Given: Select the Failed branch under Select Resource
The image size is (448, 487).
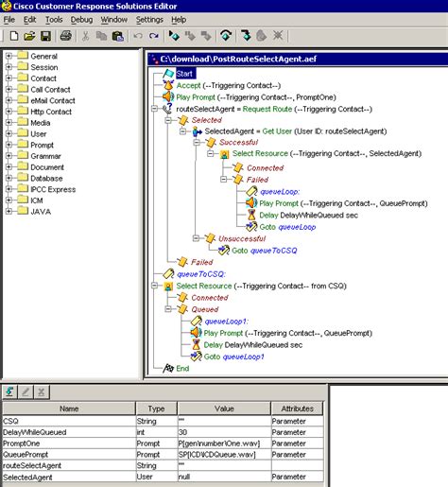Looking at the screenshot, I should pos(257,180).
